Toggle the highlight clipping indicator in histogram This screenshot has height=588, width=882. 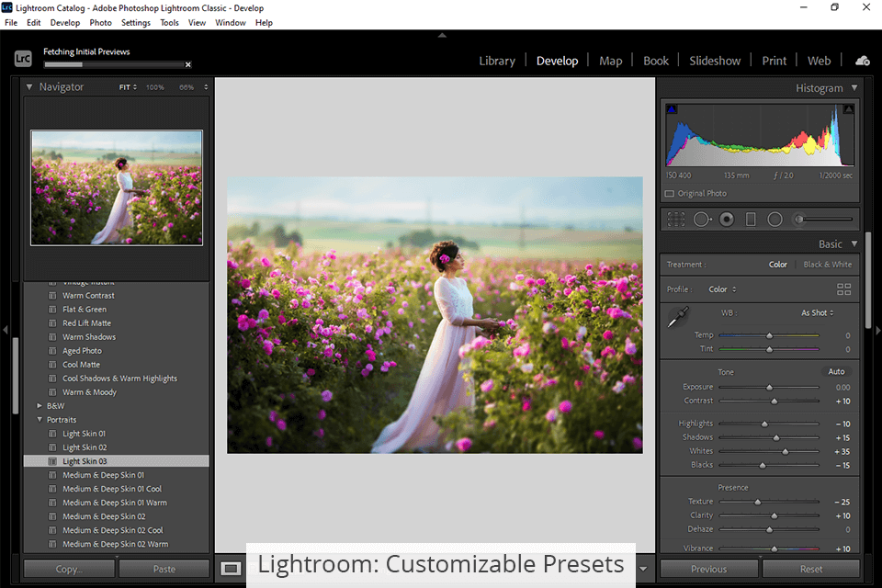848,109
